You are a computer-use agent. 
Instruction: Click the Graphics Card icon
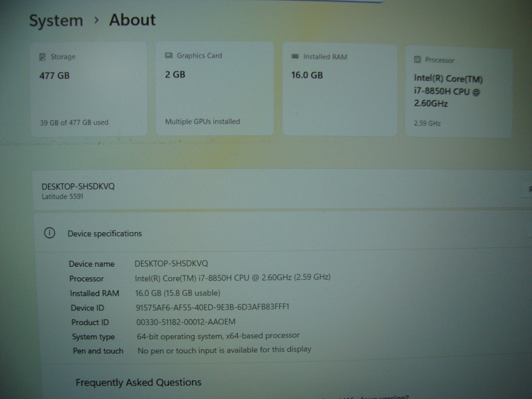click(x=169, y=56)
